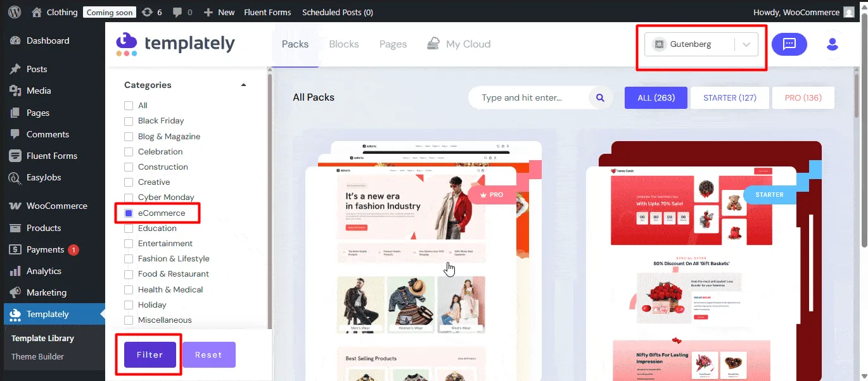Switch to the Packs tab
The image size is (868, 381).
(x=295, y=44)
